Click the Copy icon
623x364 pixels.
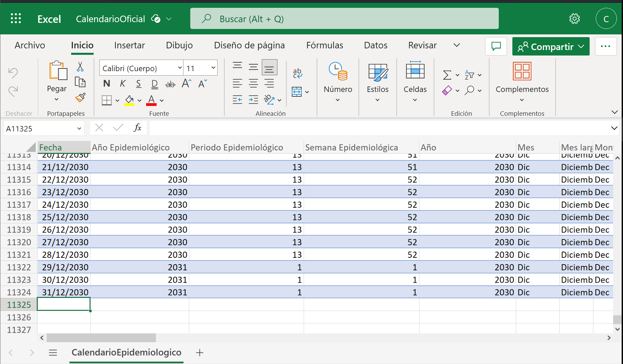[x=80, y=82]
